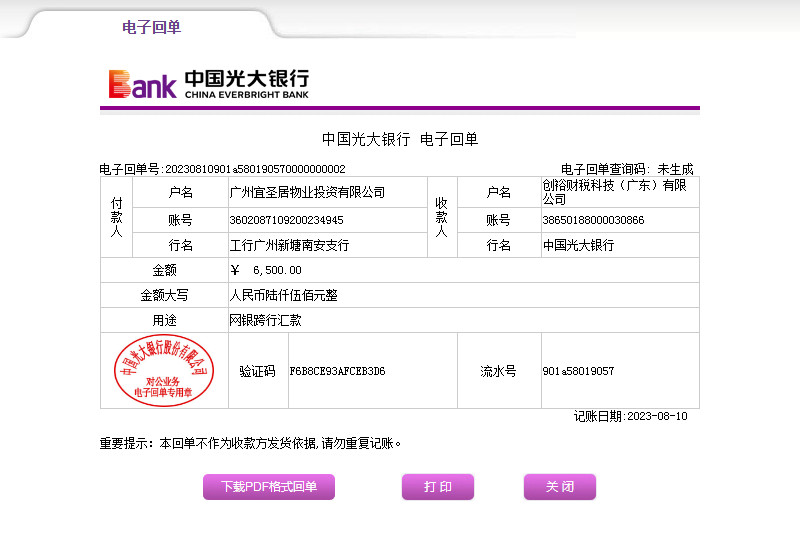This screenshot has height=534, width=800.
Task: Click the 金额大写 label cell
Action: coord(164,295)
